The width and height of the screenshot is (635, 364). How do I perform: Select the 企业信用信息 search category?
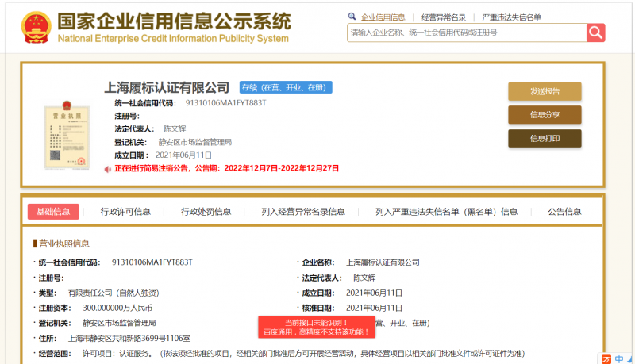(383, 17)
